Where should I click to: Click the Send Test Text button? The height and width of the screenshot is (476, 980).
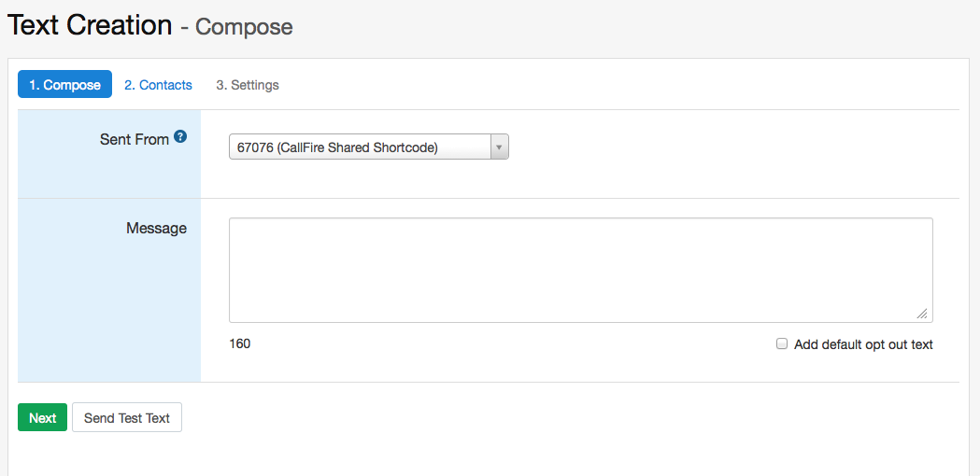coord(127,418)
